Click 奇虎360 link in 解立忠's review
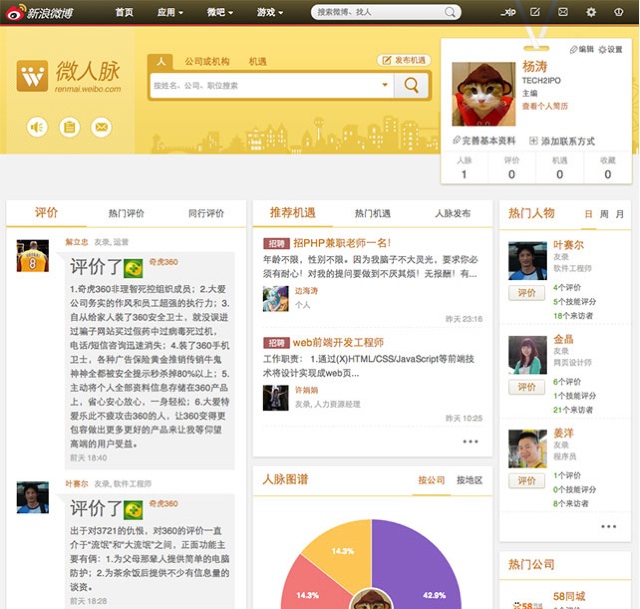This screenshot has width=640, height=609. point(164,262)
